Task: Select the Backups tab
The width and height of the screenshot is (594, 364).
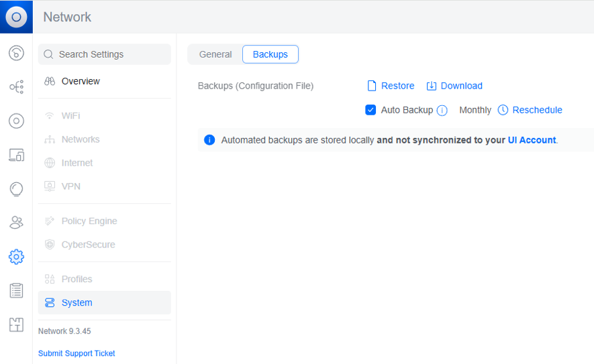Action: click(270, 54)
